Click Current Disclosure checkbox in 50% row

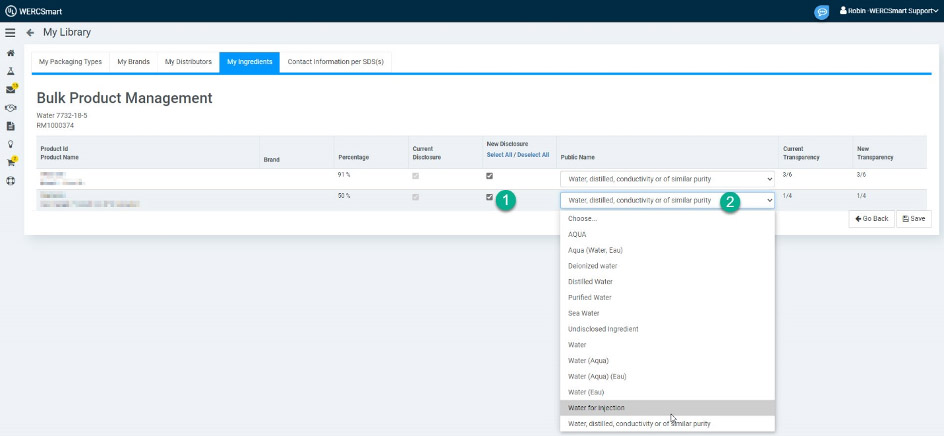[415, 197]
